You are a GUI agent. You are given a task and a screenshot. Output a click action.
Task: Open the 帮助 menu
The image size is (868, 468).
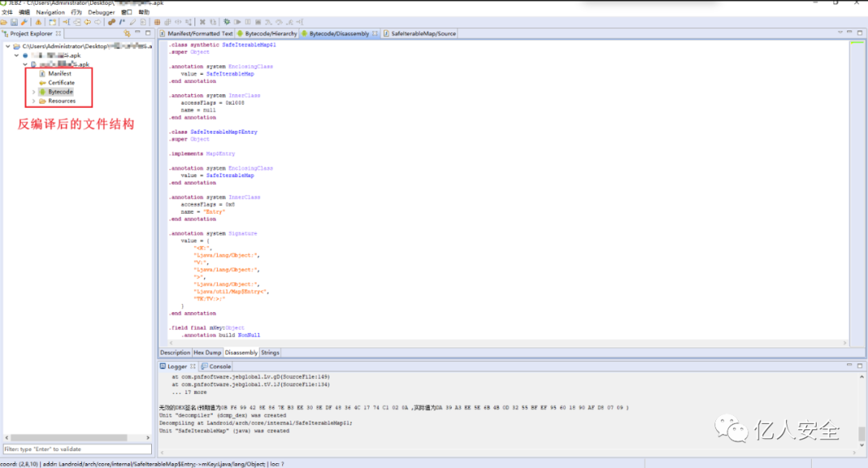(144, 11)
